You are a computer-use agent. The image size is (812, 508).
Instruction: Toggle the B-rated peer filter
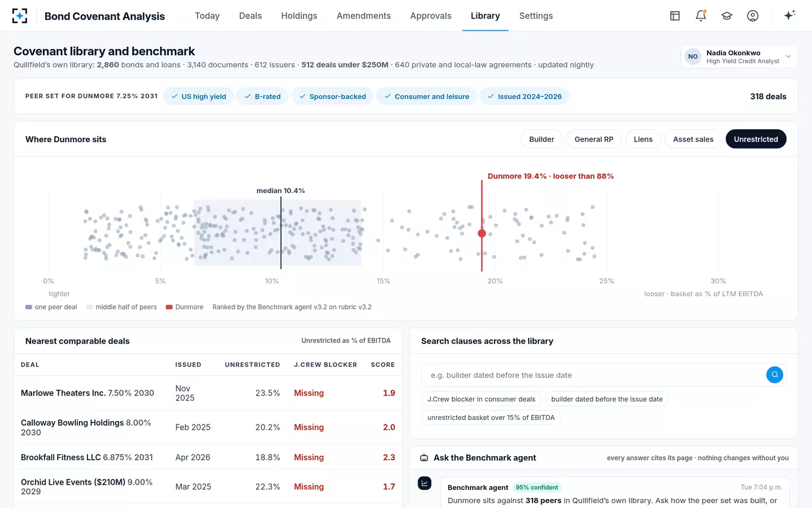(262, 97)
